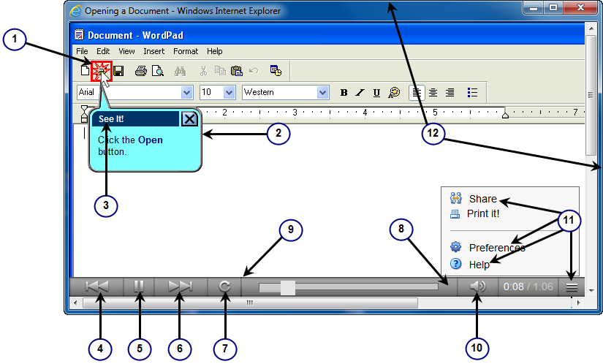603x364 pixels.
Task: Open the Arial font dropdown
Action: (x=187, y=93)
